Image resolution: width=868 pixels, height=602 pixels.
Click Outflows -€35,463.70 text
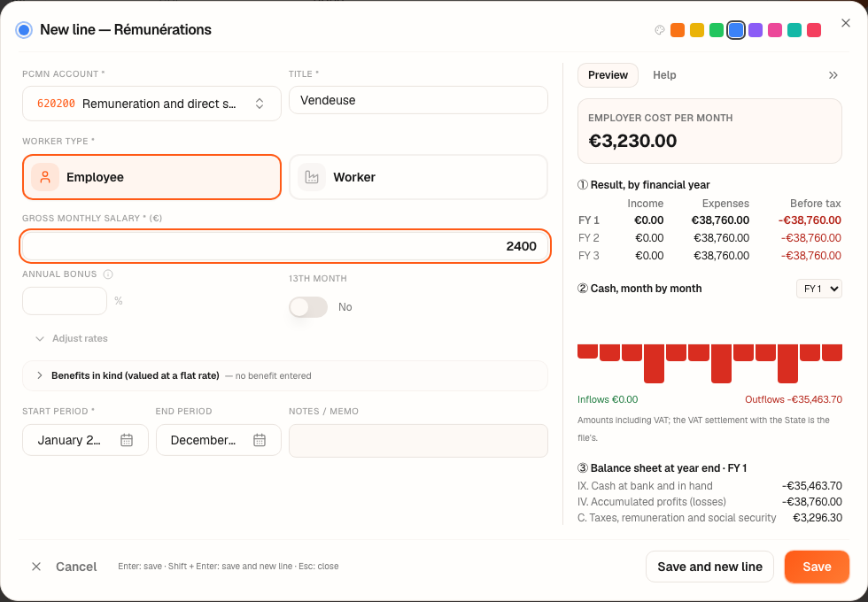point(794,399)
